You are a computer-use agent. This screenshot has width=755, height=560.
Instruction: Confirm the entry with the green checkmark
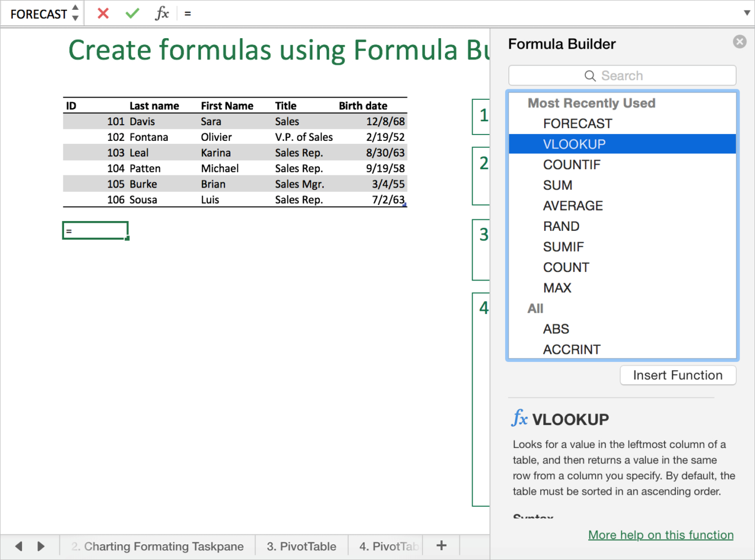132,13
